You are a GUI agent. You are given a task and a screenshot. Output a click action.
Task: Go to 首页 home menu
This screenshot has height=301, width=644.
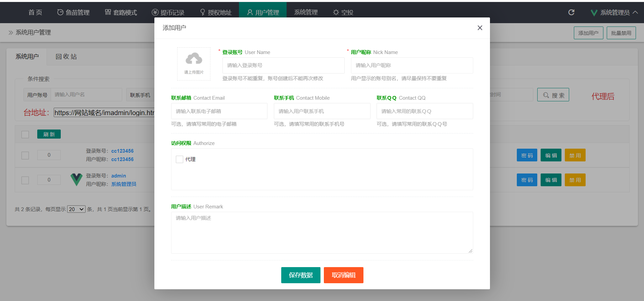(35, 12)
